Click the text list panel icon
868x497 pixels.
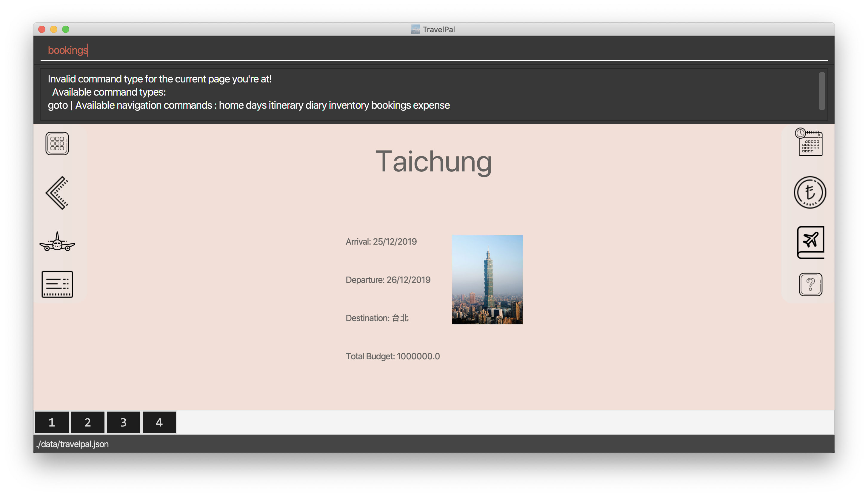(57, 284)
